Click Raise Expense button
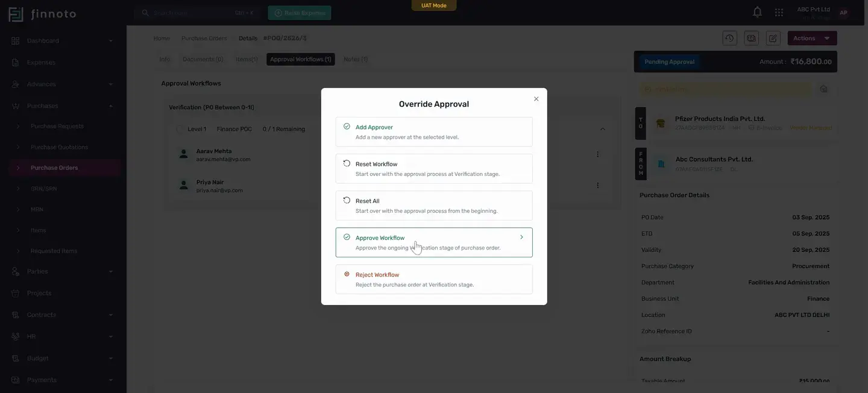 click(x=300, y=13)
